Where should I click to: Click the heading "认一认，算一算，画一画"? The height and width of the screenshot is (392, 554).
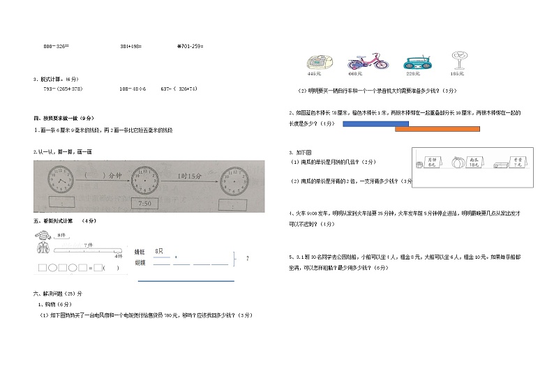coord(63,152)
